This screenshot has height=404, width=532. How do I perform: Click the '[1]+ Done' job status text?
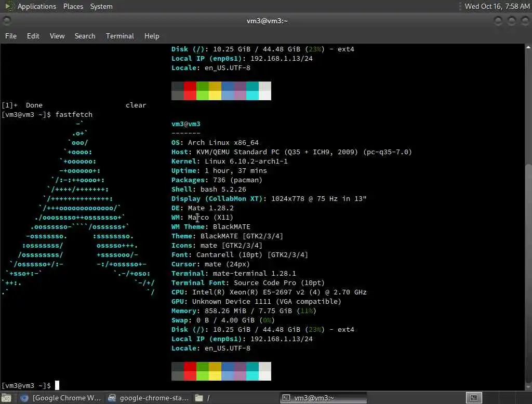pyautogui.click(x=22, y=105)
